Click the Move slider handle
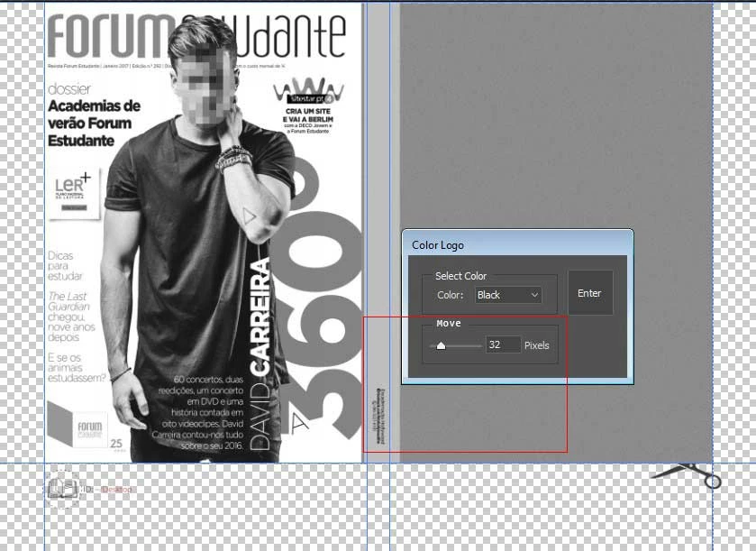 (441, 345)
